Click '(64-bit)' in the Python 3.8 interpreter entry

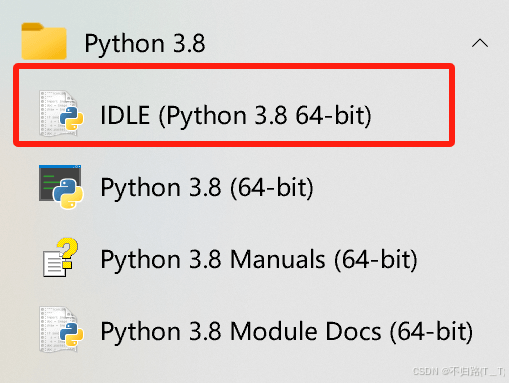272,188
